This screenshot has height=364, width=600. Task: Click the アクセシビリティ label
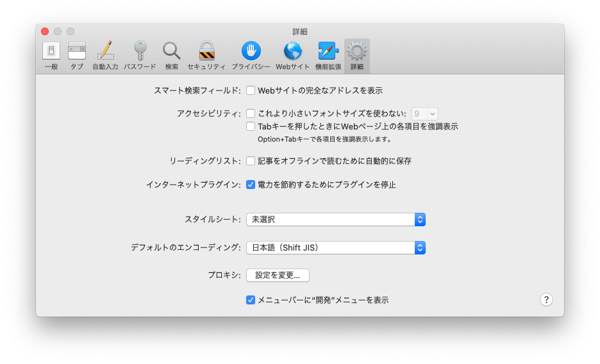(x=209, y=113)
